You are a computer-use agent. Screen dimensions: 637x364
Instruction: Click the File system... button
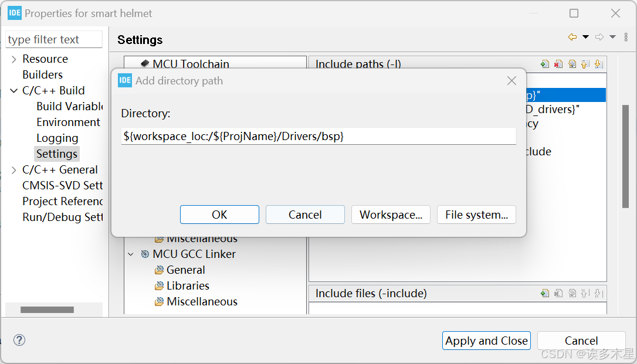click(x=476, y=215)
